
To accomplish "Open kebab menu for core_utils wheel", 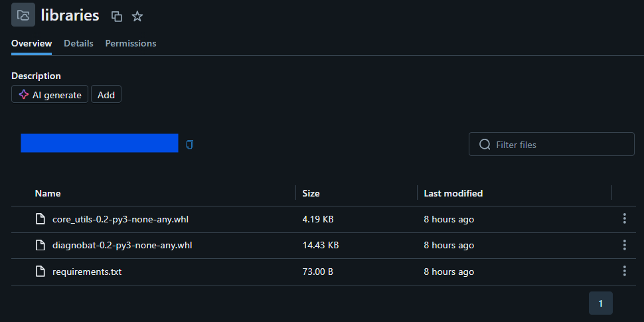I will (624, 219).
